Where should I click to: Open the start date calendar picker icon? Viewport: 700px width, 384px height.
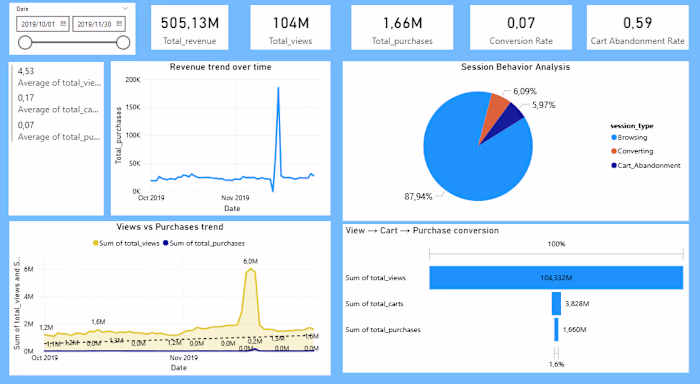click(x=63, y=24)
